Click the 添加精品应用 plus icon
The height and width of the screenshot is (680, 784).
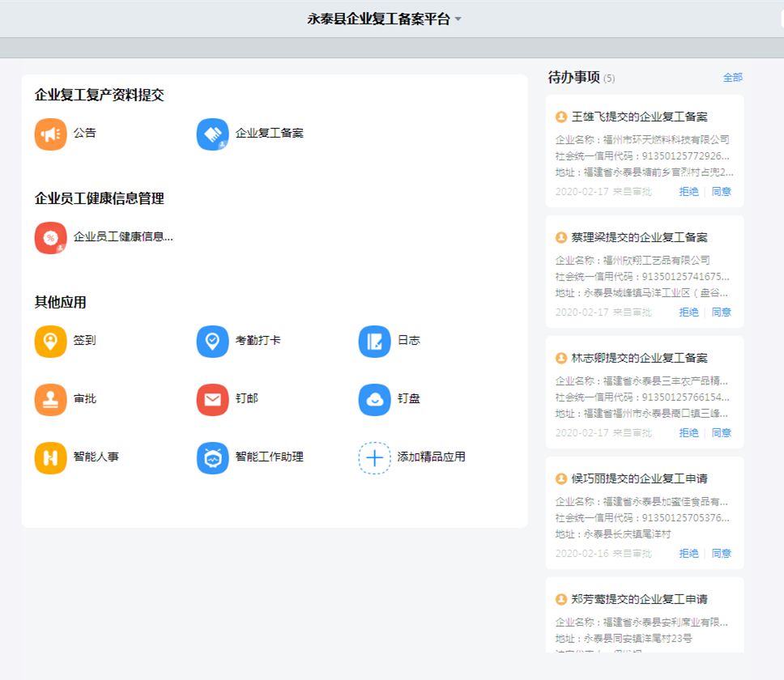(374, 458)
